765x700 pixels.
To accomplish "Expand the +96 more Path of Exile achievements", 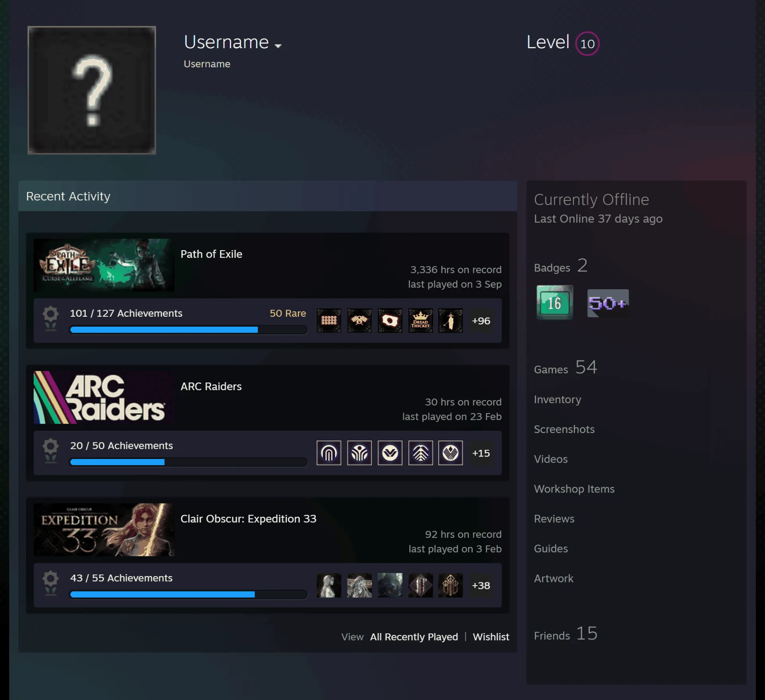I will click(481, 321).
